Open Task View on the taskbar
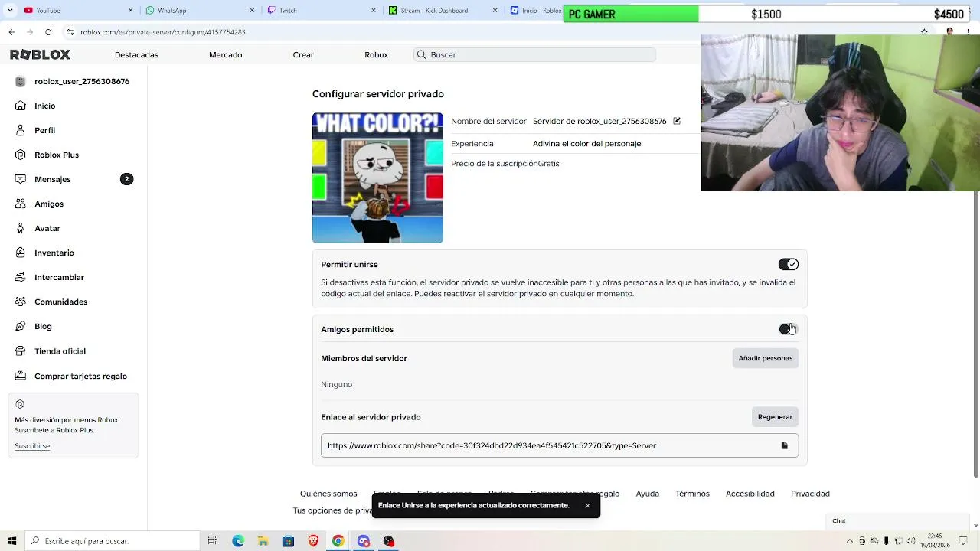This screenshot has height=551, width=980. (x=212, y=541)
